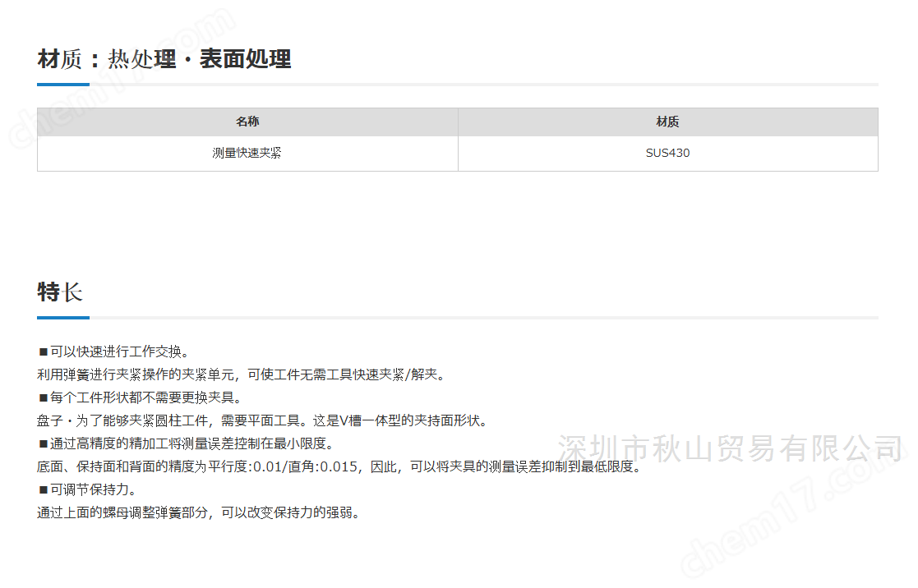Click the sentence 通过上面的螺母调整弹簧部分
The width and height of the screenshot is (918, 588).
[x=198, y=512]
